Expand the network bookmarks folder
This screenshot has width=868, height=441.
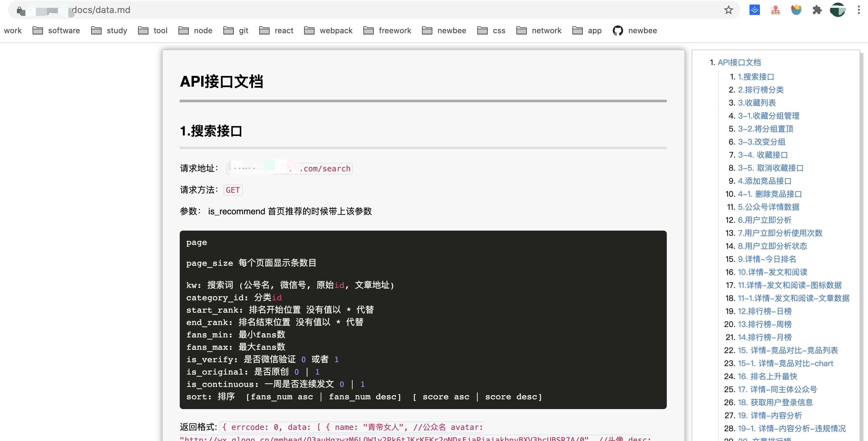pos(539,31)
